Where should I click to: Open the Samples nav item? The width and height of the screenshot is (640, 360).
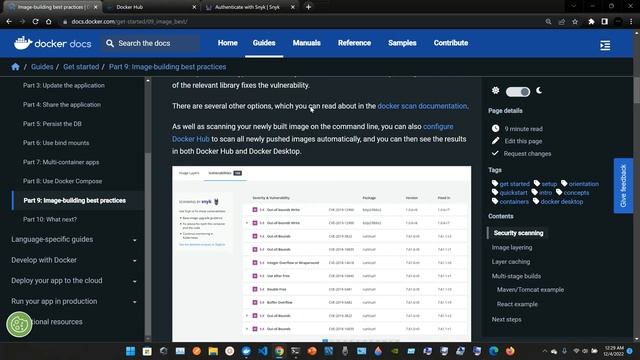coord(402,43)
